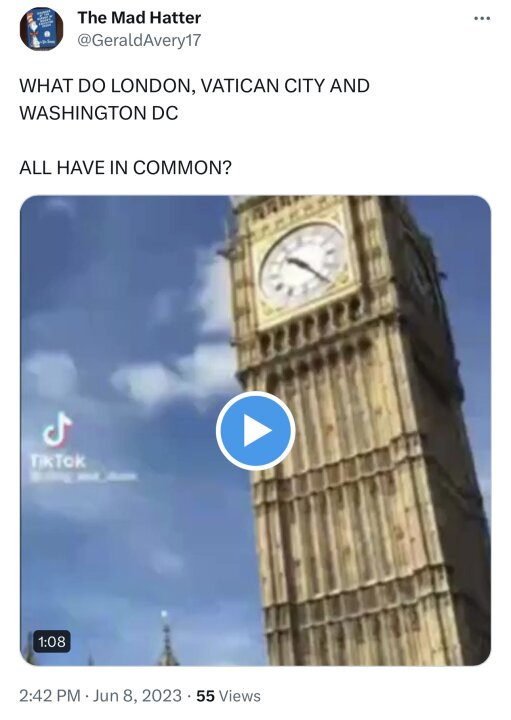Image resolution: width=511 pixels, height=720 pixels.
Task: Click the TikTok wordmark text on video
Action: coord(58,461)
